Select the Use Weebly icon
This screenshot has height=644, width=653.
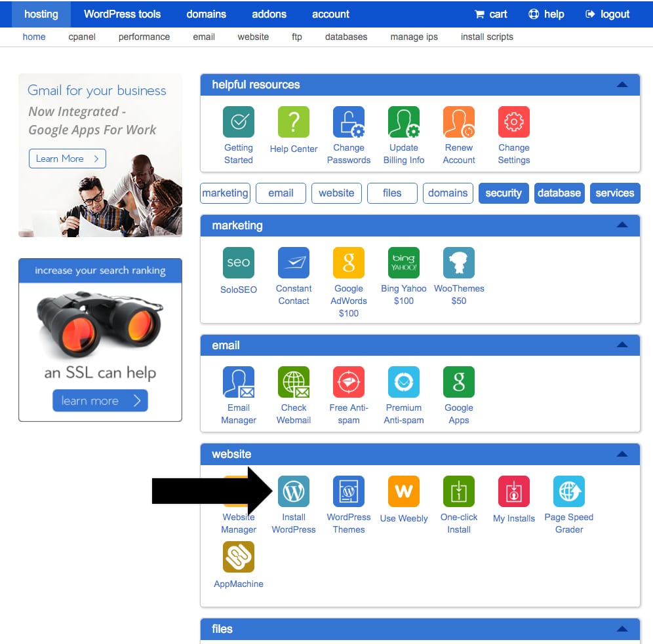click(x=404, y=491)
